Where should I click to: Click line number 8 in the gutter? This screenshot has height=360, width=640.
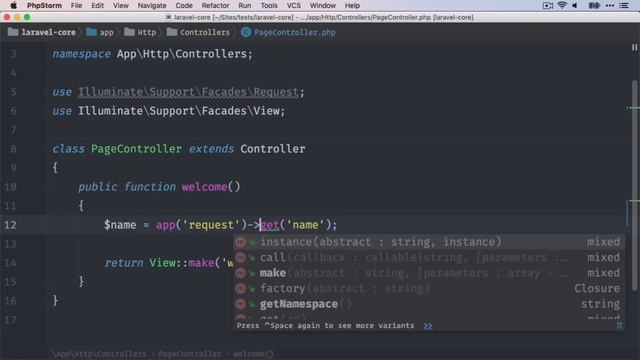[13, 149]
